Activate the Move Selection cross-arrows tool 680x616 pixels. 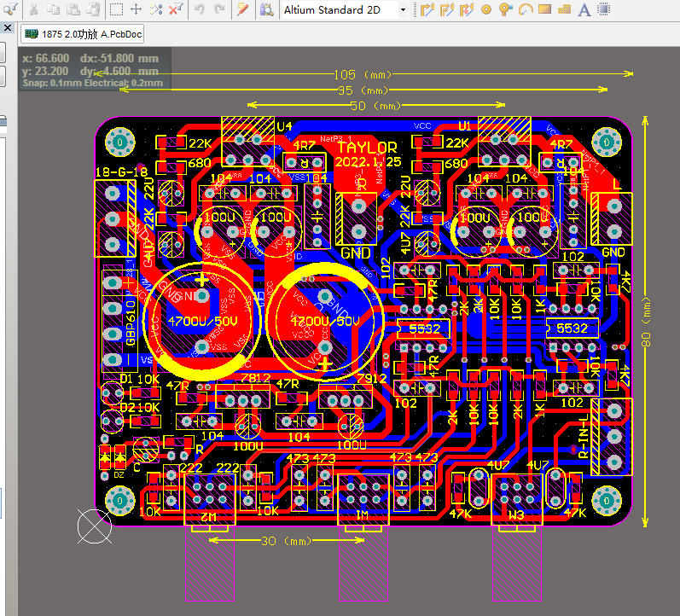tap(137, 9)
